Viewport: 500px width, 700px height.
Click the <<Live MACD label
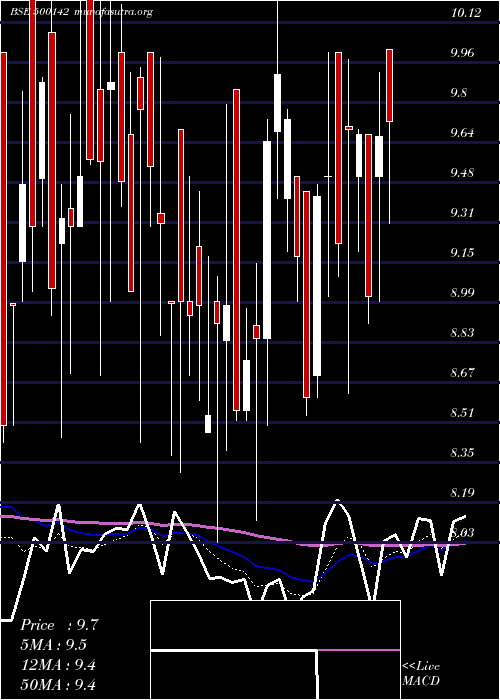421,673
